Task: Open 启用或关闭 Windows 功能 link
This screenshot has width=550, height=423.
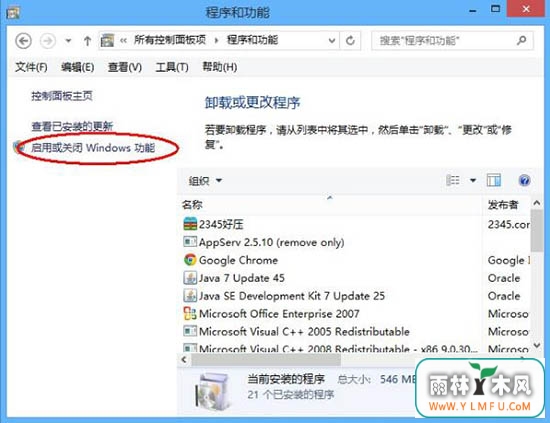Action: pos(93,148)
